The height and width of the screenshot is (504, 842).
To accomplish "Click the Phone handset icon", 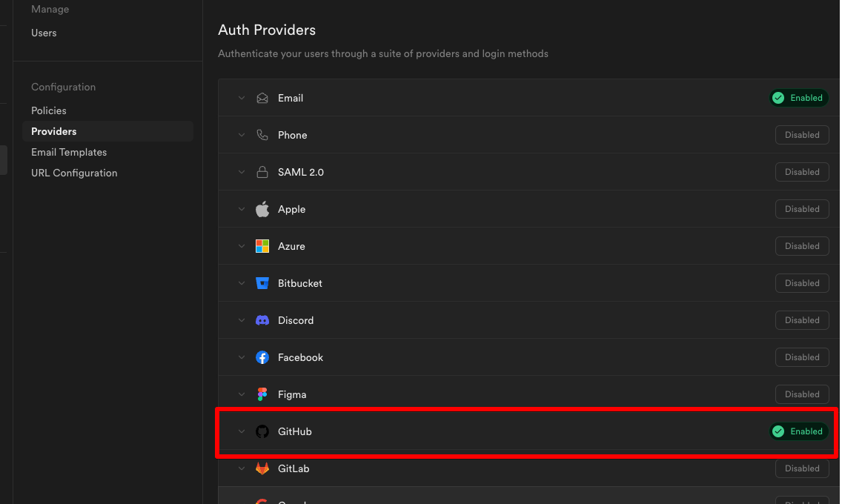I will click(x=262, y=135).
